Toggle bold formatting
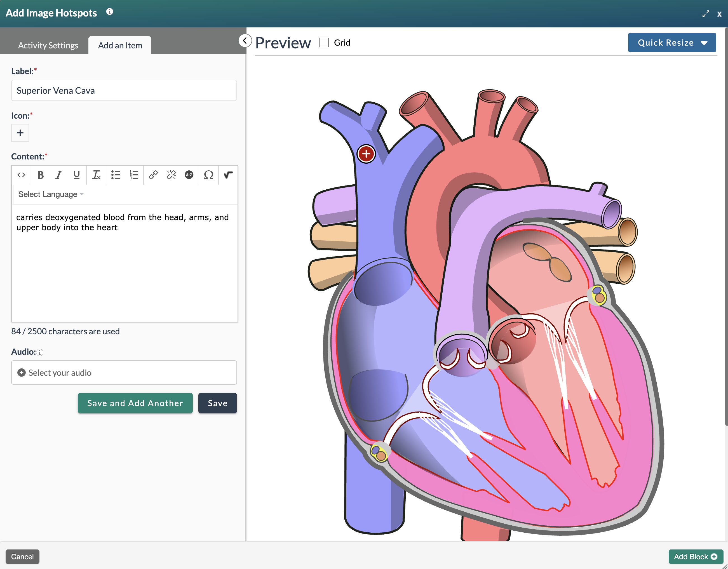 (41, 175)
